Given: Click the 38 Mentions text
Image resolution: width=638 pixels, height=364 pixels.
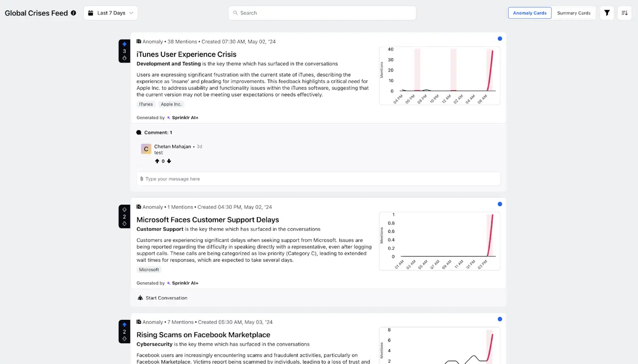Looking at the screenshot, I should pyautogui.click(x=182, y=41).
